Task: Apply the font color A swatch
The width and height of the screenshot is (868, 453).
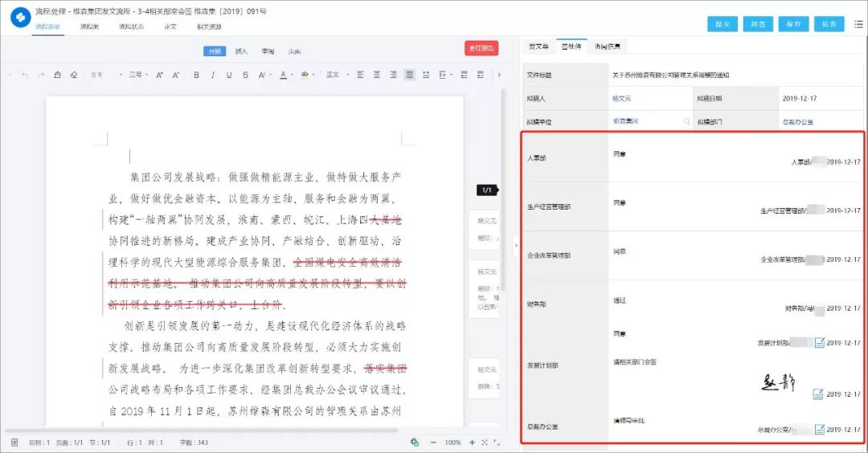Action: (283, 75)
